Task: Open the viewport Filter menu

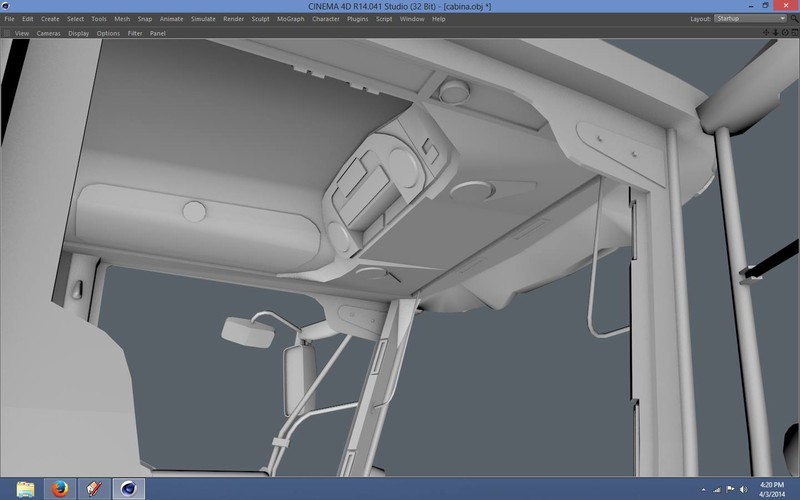Action: coord(134,33)
